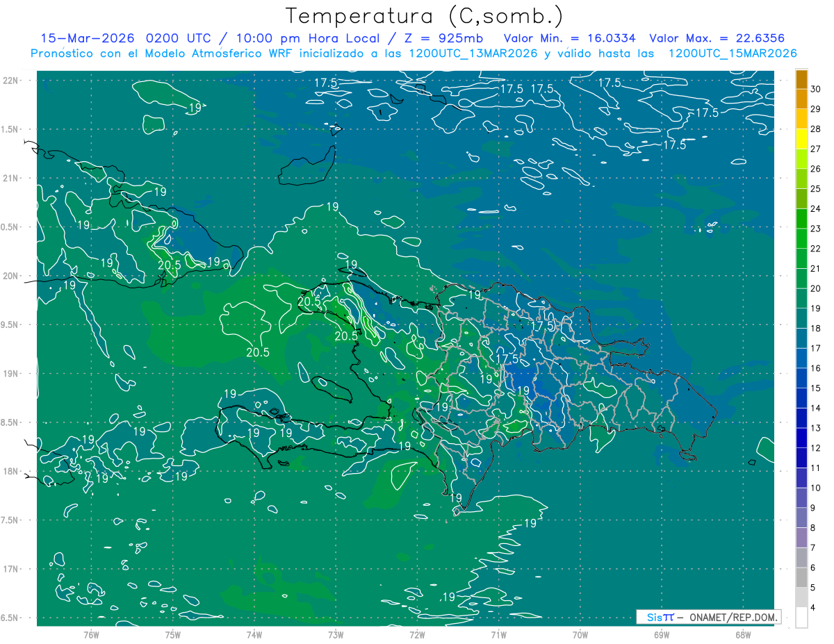This screenshot has width=834, height=644.
Task: Click the 'Z = 925mb' level text
Action: pos(442,38)
